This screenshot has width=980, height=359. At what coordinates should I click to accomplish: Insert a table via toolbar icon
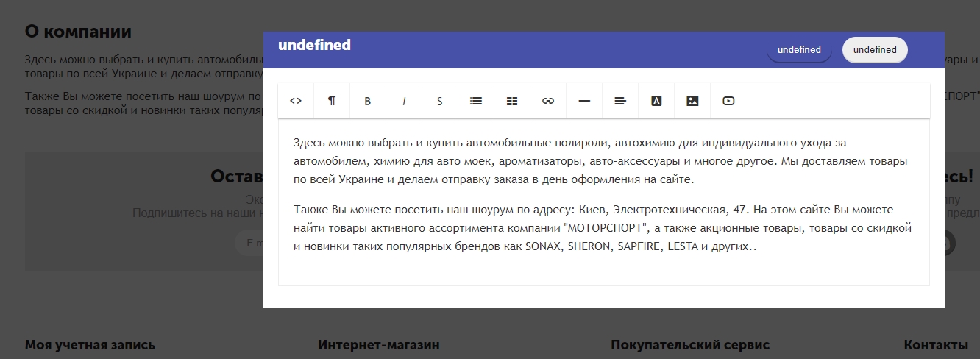pos(512,101)
